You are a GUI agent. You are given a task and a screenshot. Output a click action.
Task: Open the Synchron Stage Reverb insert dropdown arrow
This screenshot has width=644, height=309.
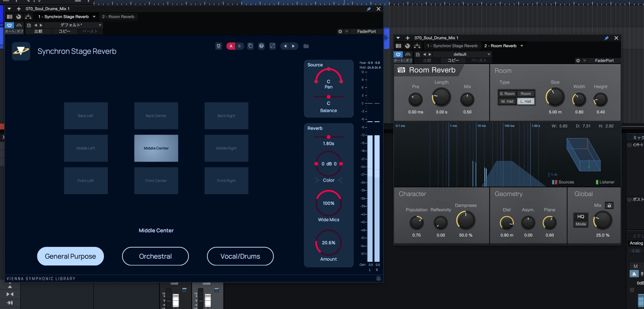coord(94,17)
